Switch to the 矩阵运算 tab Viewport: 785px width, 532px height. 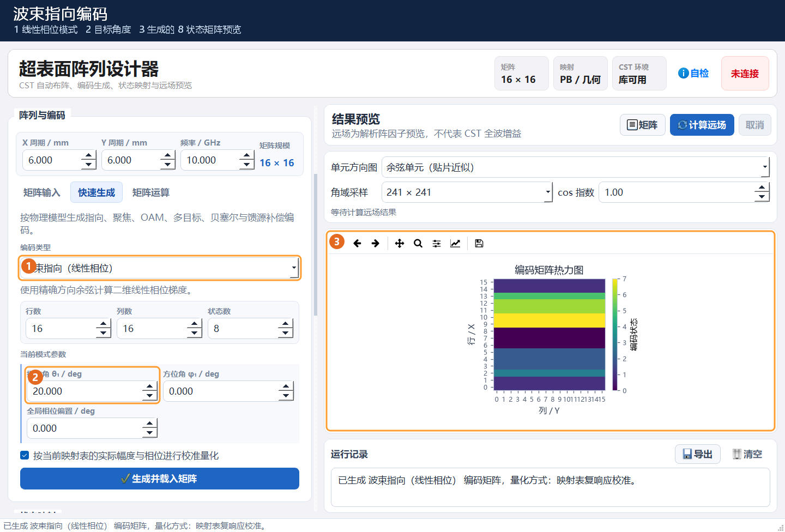click(151, 192)
